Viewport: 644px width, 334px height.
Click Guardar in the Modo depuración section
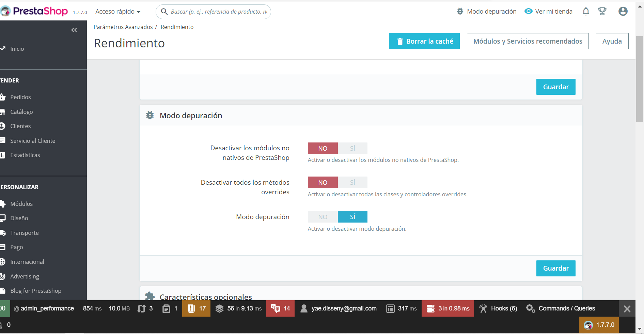[556, 268]
